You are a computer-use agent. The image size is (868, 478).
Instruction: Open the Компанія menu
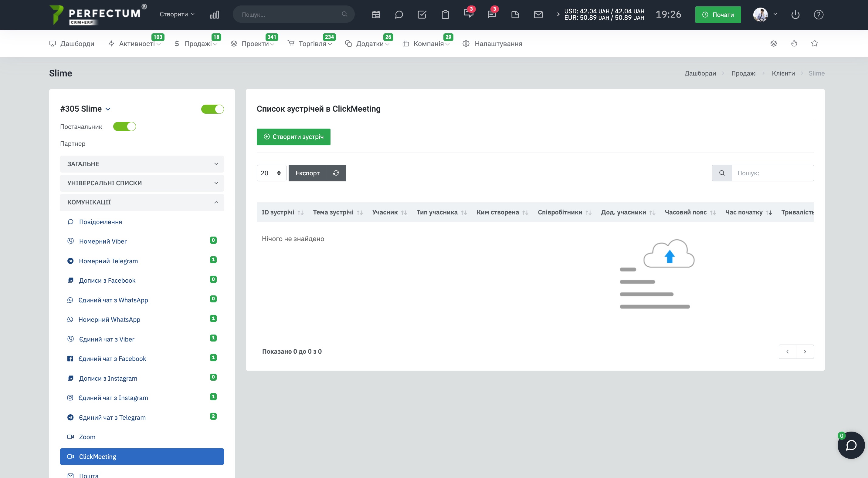[426, 44]
